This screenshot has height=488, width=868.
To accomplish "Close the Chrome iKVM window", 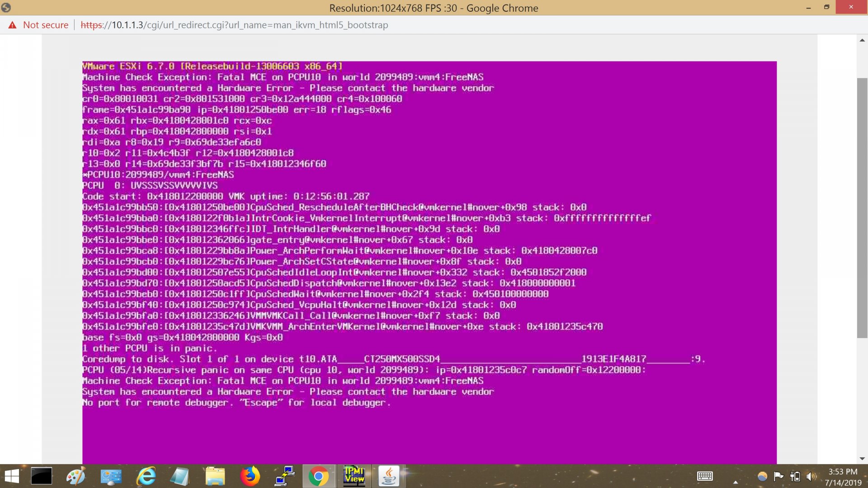I will click(x=851, y=7).
